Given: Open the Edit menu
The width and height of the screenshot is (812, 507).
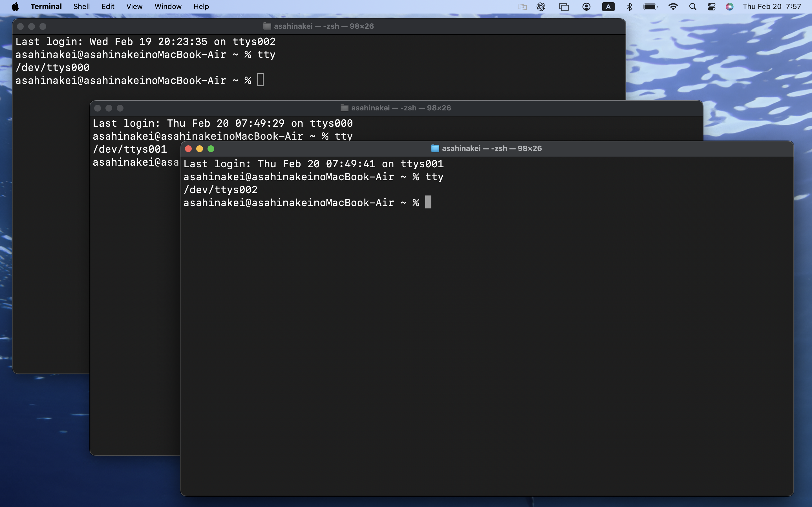Looking at the screenshot, I should click(x=108, y=7).
